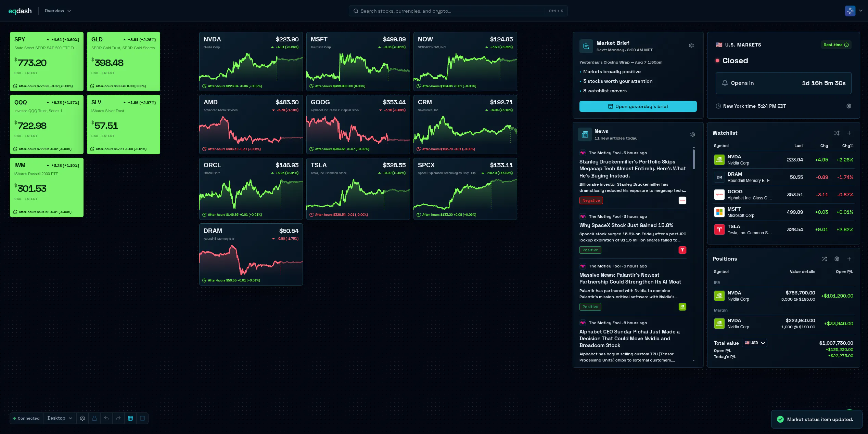Screen dimensions: 868x434
Task: Click Open yesterday's brief button
Action: (638, 106)
